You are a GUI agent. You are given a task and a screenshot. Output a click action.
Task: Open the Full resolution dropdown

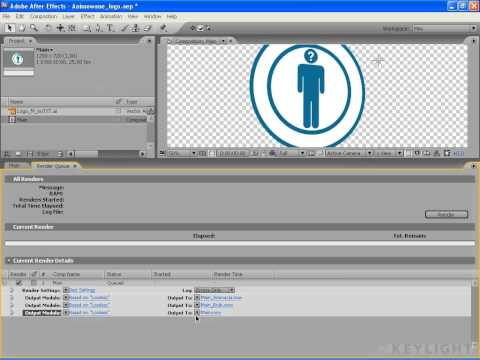coord(292,153)
